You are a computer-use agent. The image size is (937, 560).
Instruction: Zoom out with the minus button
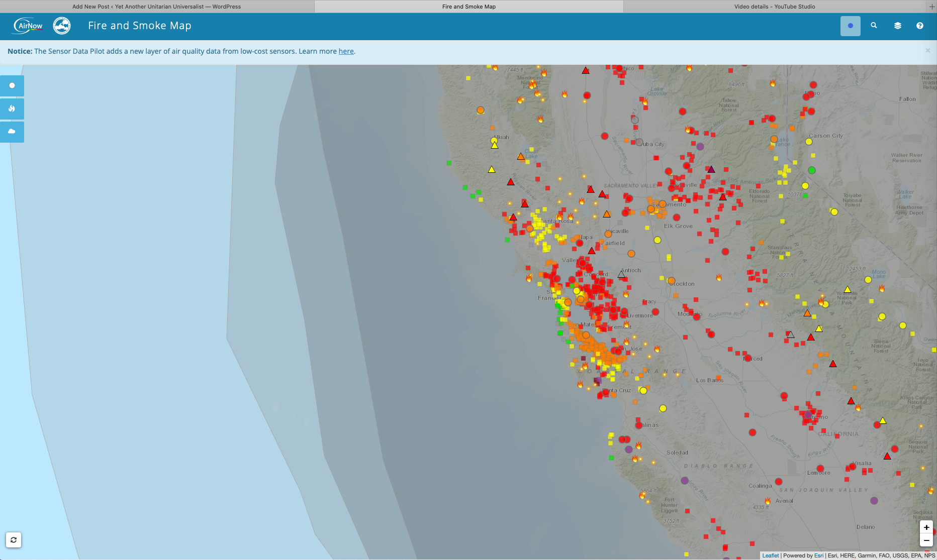coord(926,540)
